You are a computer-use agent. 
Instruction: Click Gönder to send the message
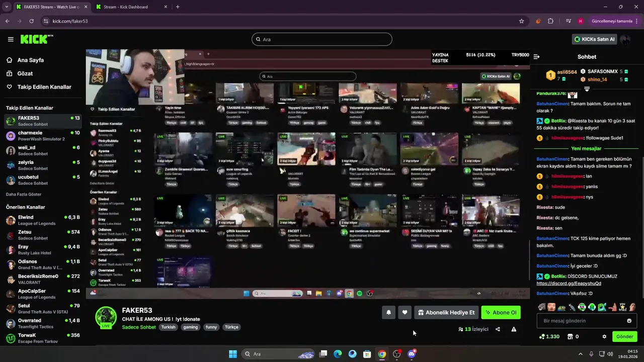[624, 336]
